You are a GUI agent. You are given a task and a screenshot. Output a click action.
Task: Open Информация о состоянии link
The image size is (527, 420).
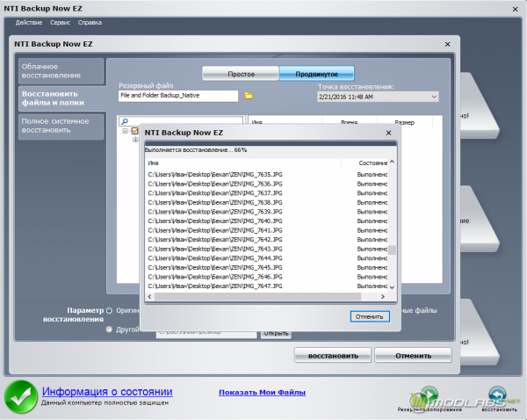click(107, 391)
